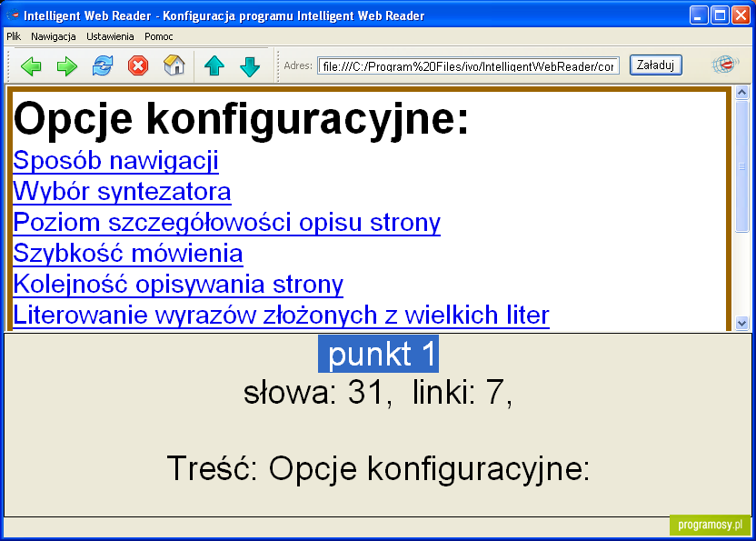756x541 pixels.
Task: Open the home page via house icon
Action: coord(174,65)
